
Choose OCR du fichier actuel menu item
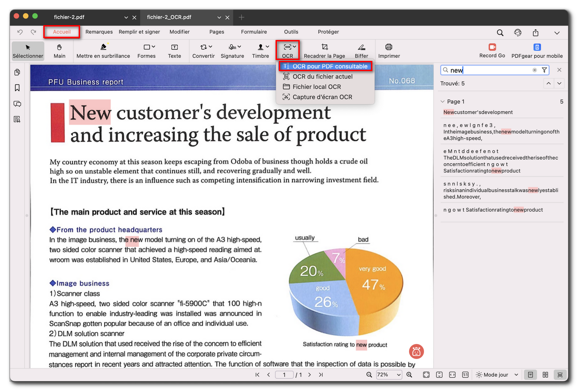tap(322, 77)
